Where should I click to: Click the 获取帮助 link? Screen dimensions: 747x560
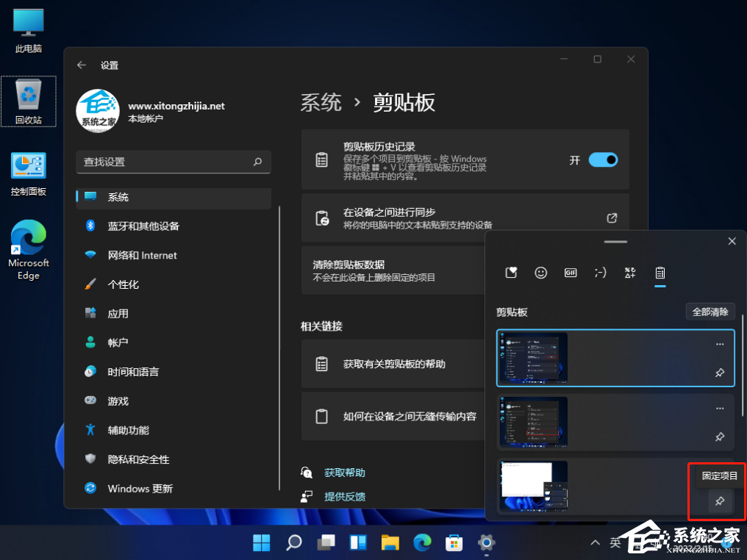(344, 473)
